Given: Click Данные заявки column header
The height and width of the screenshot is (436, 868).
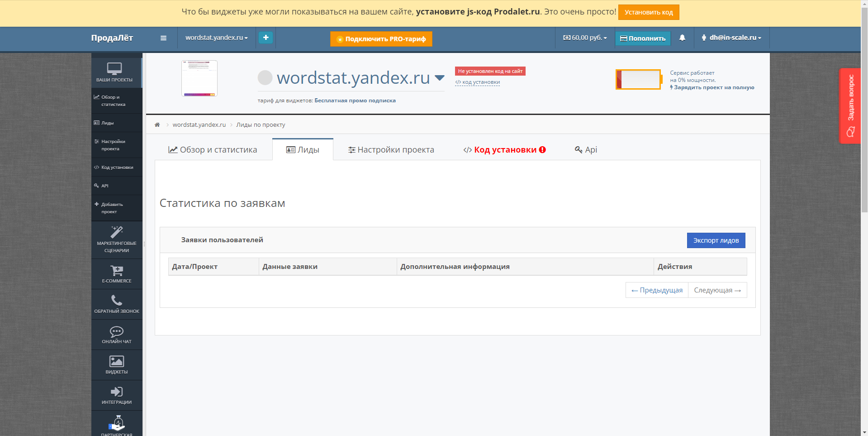Looking at the screenshot, I should 328,267.
